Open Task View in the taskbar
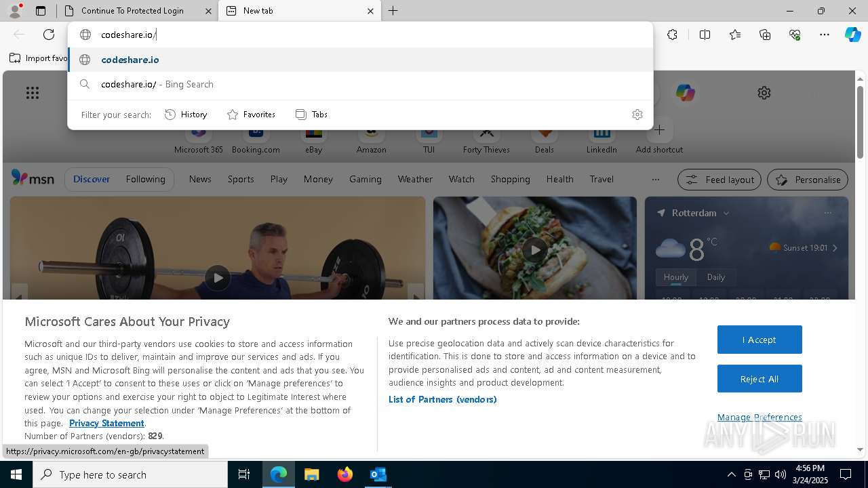The height and width of the screenshot is (488, 868). pos(244,474)
